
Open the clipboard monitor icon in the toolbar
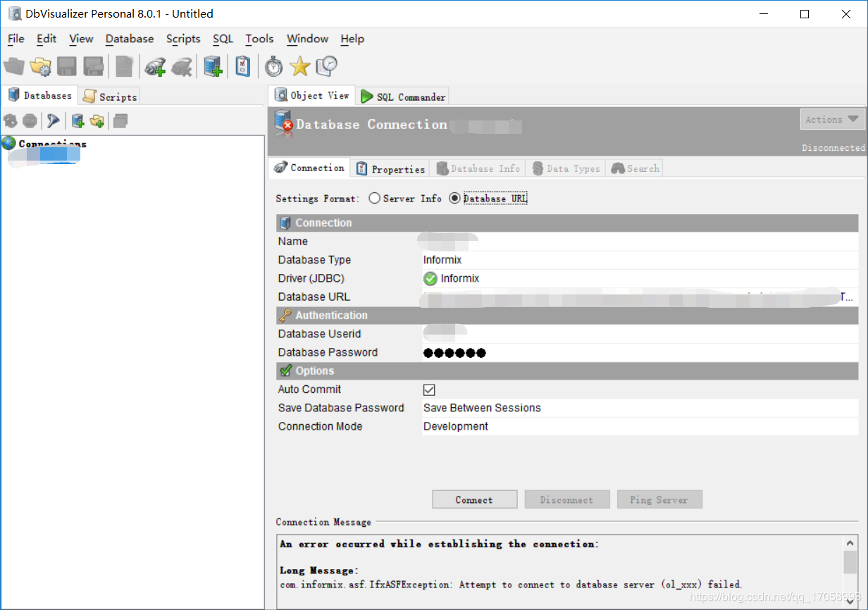[242, 66]
